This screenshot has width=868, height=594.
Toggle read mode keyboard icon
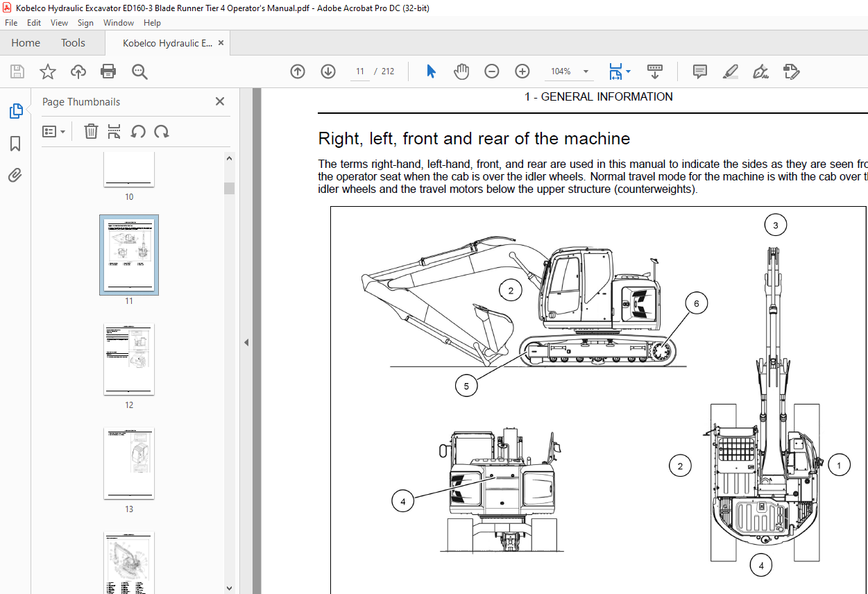(x=655, y=71)
